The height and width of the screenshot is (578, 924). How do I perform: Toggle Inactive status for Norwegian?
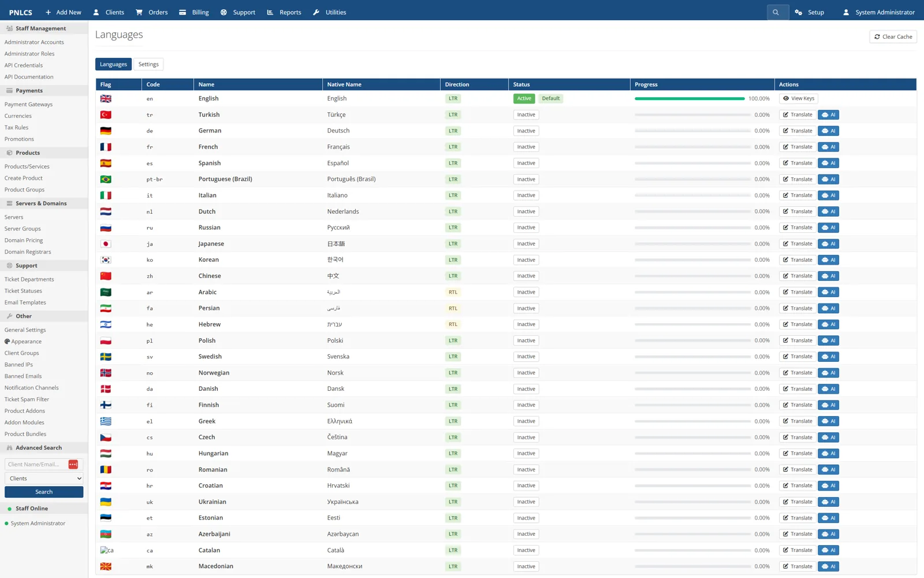coord(526,373)
